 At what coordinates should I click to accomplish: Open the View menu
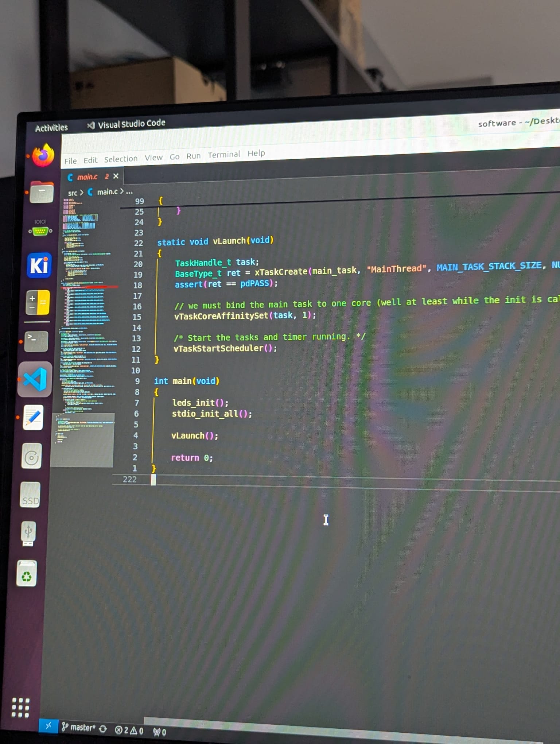click(x=153, y=158)
